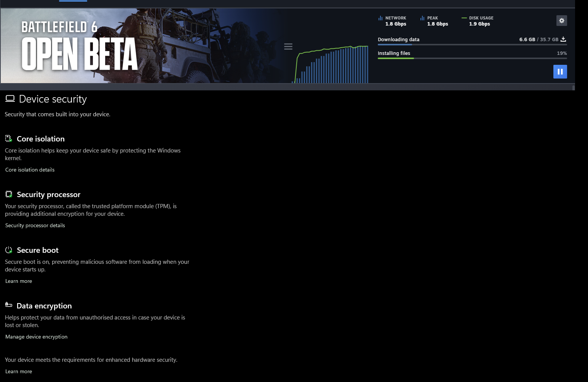
Task: Click the Data encryption drive icon
Action: [9, 305]
